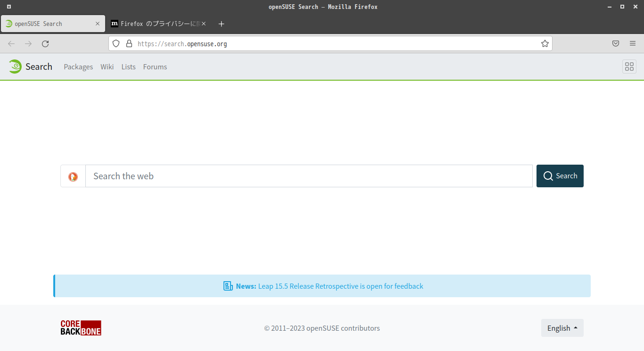
Task: Minimize the Firefox window
Action: [x=609, y=7]
